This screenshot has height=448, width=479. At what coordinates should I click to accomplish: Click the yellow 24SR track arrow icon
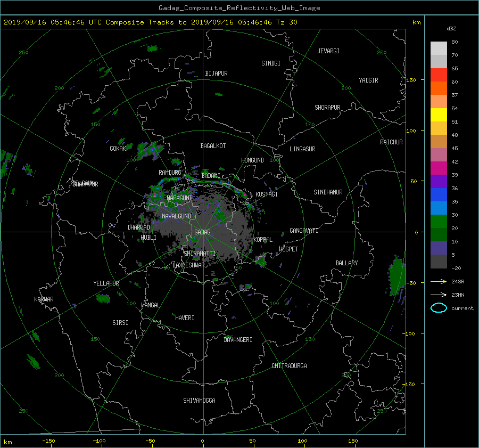439,281
